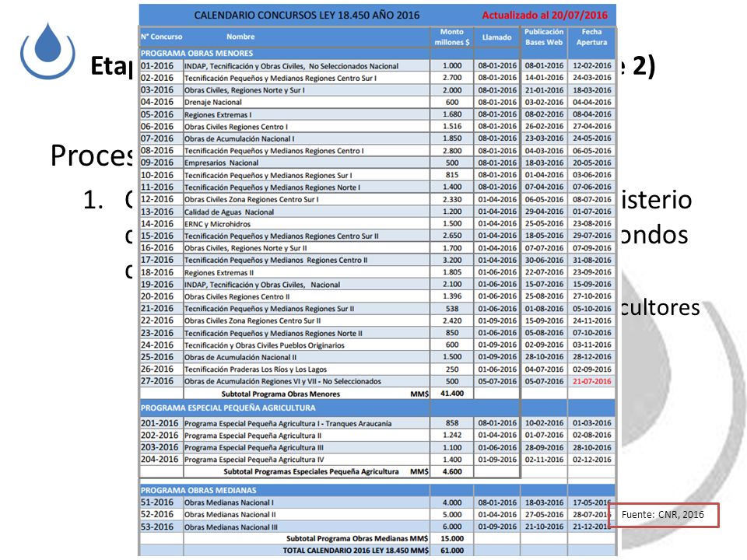Viewport: 747px width, 560px height.
Task: Click the 'Nombre' column header
Action: point(240,37)
